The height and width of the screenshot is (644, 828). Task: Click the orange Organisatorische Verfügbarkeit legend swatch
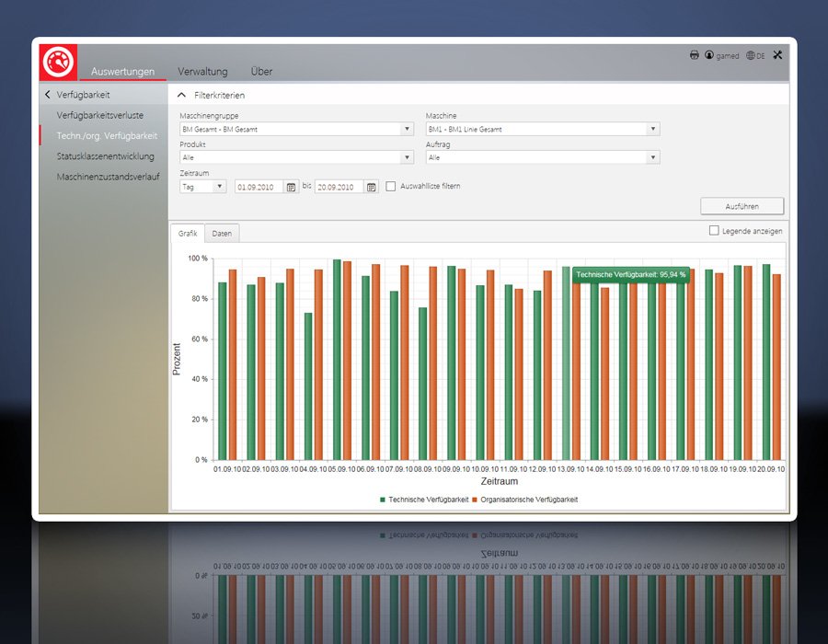(x=475, y=500)
